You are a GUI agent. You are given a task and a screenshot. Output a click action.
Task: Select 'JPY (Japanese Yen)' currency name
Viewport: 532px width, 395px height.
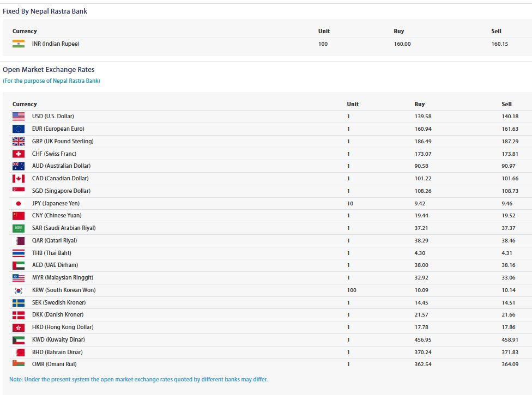(x=56, y=203)
